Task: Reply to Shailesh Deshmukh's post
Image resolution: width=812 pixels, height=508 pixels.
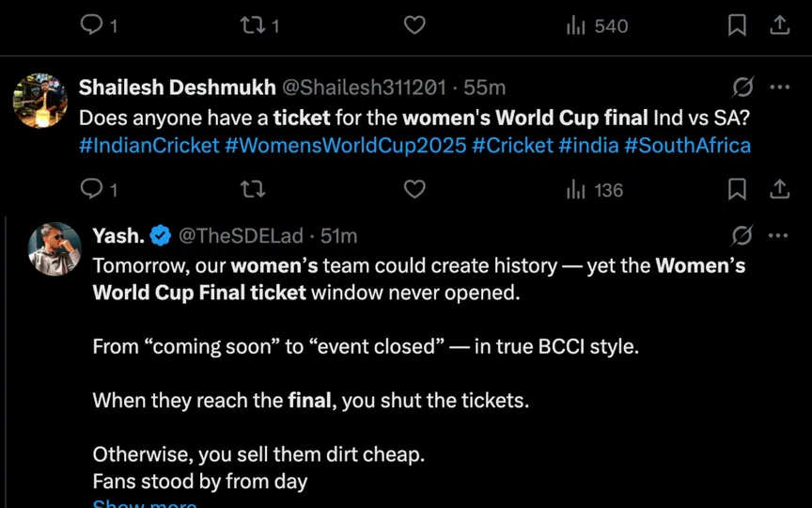Action: tap(92, 190)
